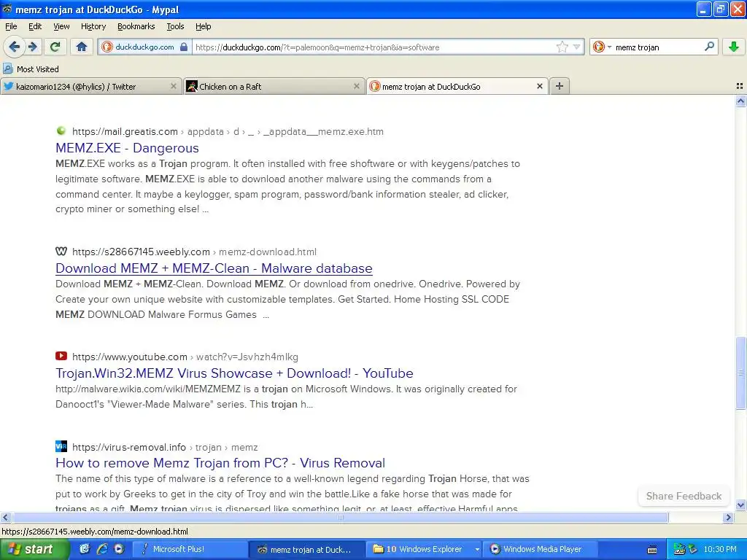Open the Tools menu
Viewport: 747px width, 560px height.
(x=175, y=26)
